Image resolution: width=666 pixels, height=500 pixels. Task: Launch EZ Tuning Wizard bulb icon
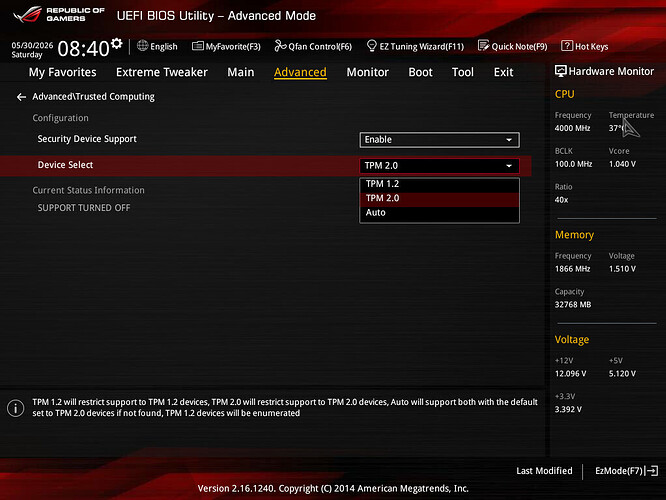372,45
